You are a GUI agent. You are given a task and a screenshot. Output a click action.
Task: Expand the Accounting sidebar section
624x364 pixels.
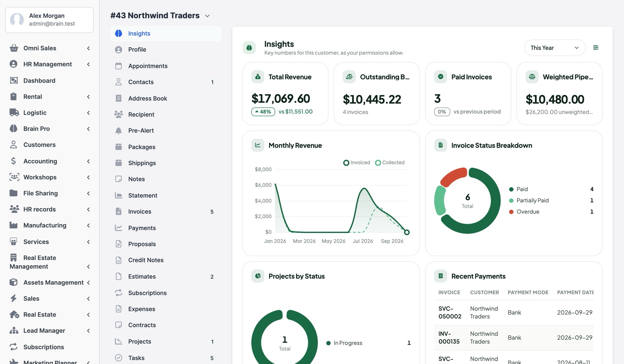[x=49, y=161]
